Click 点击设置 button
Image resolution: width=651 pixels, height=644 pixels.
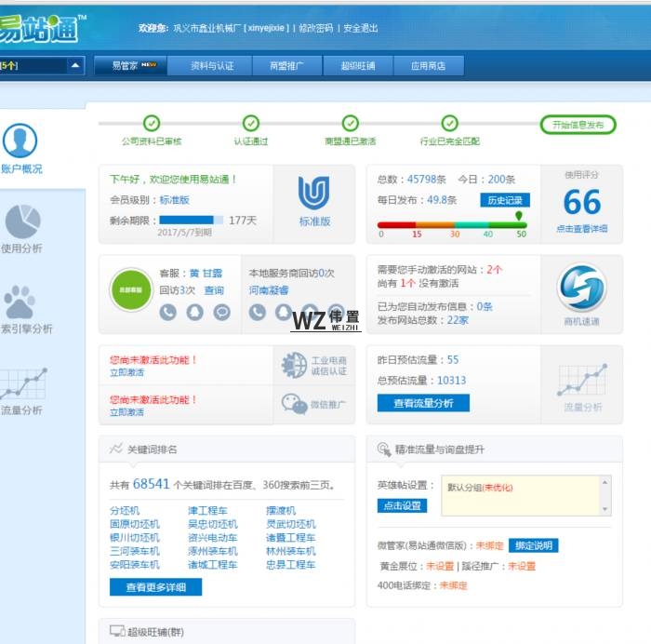(402, 505)
